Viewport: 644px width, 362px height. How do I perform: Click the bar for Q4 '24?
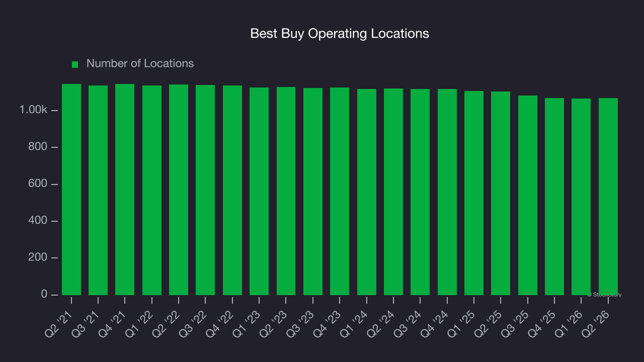pos(447,192)
